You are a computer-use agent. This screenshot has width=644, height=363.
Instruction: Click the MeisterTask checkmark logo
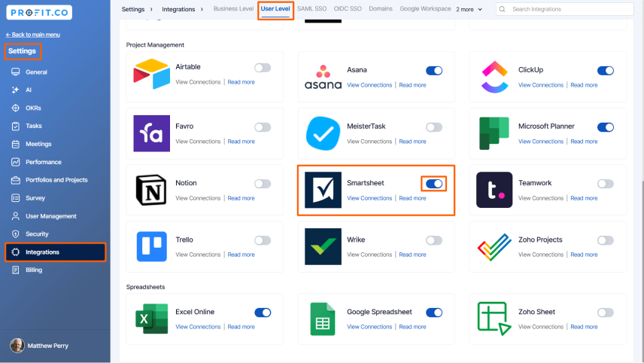pos(323,133)
